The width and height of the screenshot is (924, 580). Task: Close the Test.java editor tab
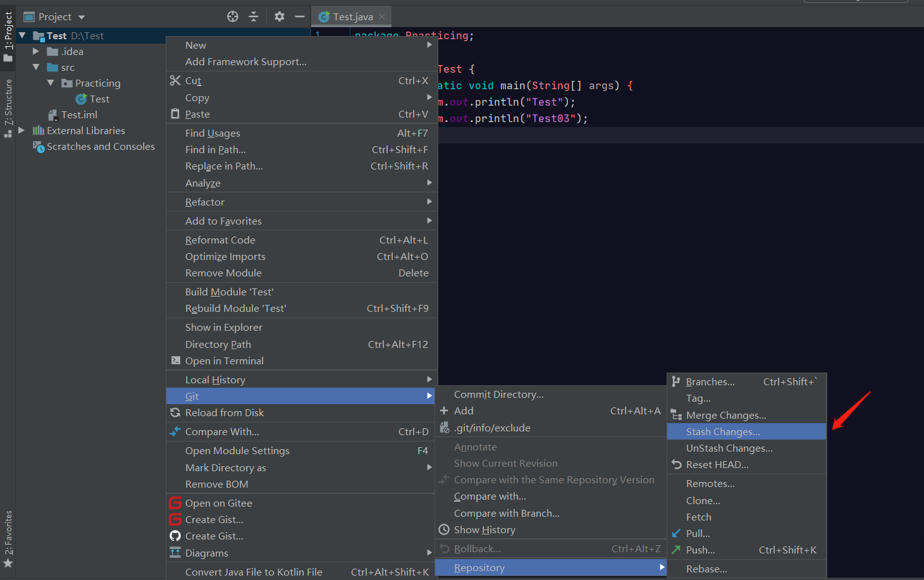coord(382,17)
